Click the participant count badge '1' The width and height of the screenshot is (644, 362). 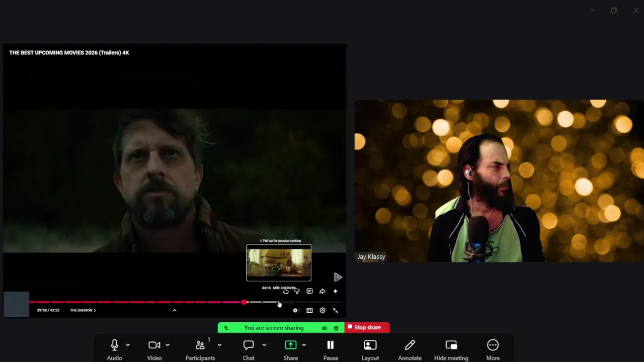pos(209,340)
